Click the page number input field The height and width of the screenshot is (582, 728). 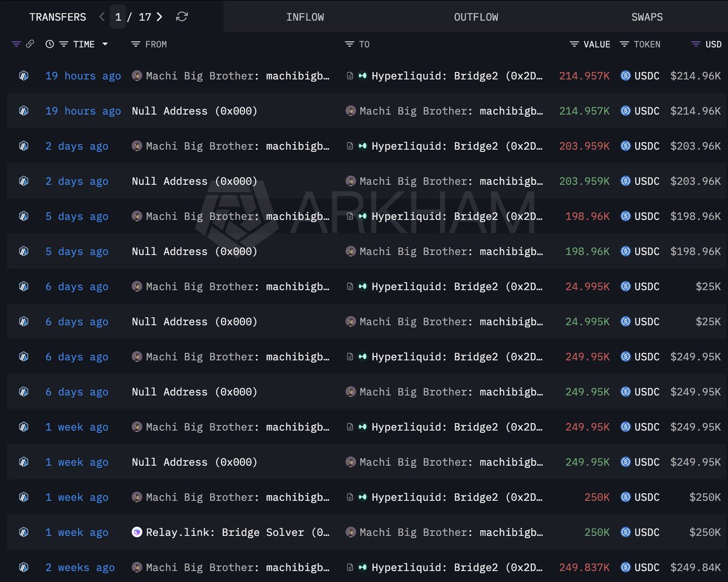118,17
